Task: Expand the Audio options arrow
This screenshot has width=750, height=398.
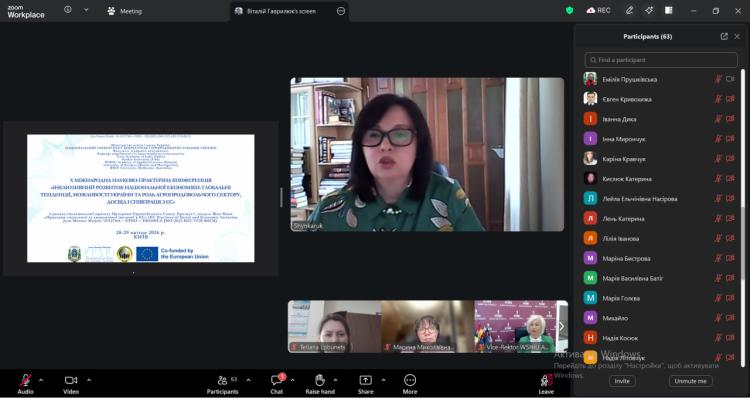Action: 41,380
